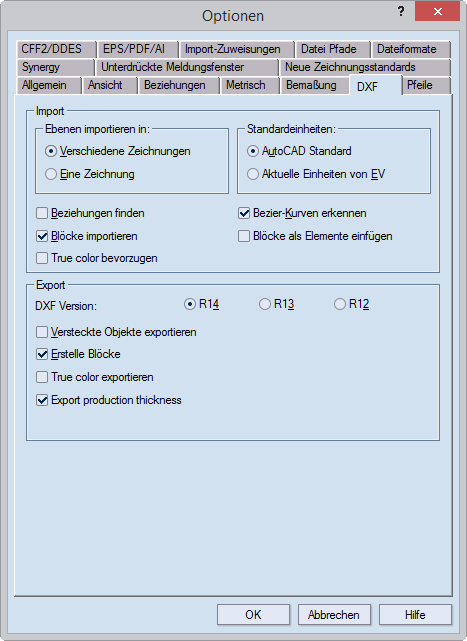Confirm settings with OK button

click(254, 614)
